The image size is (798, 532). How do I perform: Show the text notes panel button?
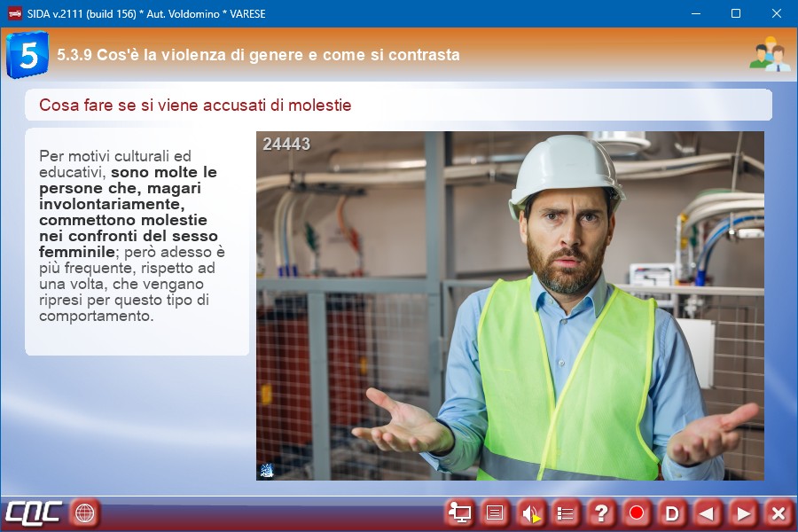click(x=495, y=512)
